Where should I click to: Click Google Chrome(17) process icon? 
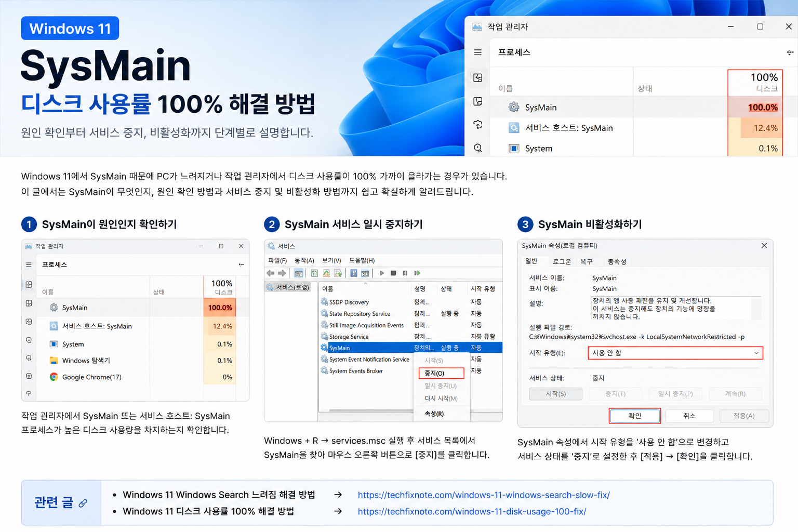54,377
